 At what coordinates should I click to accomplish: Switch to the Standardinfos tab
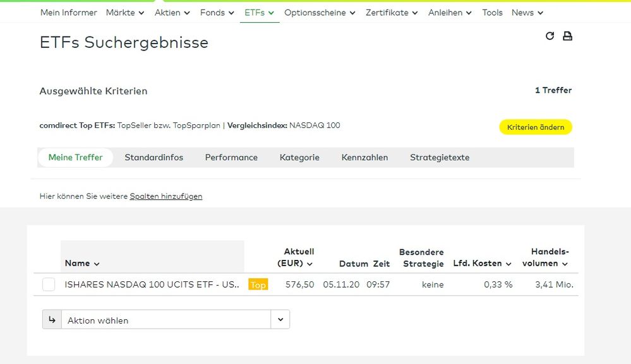[x=153, y=157]
